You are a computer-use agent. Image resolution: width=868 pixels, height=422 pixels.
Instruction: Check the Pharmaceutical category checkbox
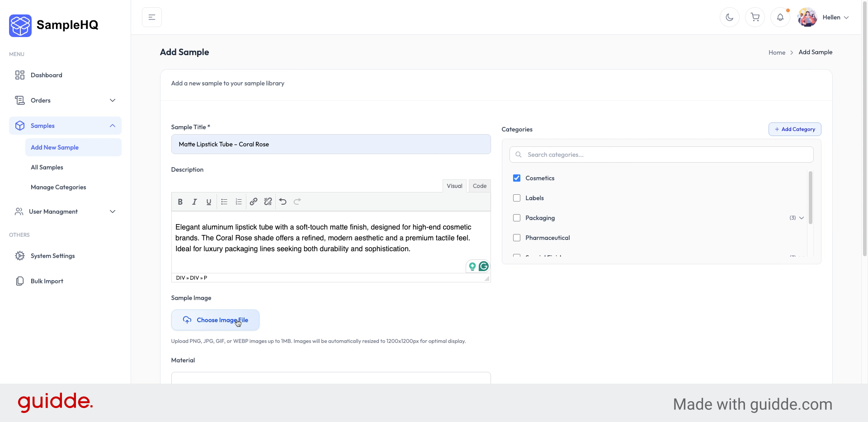[x=516, y=238]
